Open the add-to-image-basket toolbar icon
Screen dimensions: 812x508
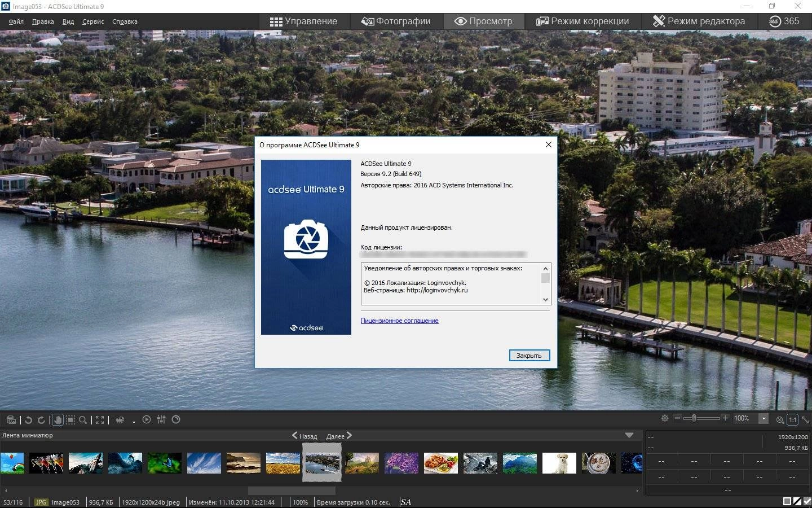click(11, 420)
